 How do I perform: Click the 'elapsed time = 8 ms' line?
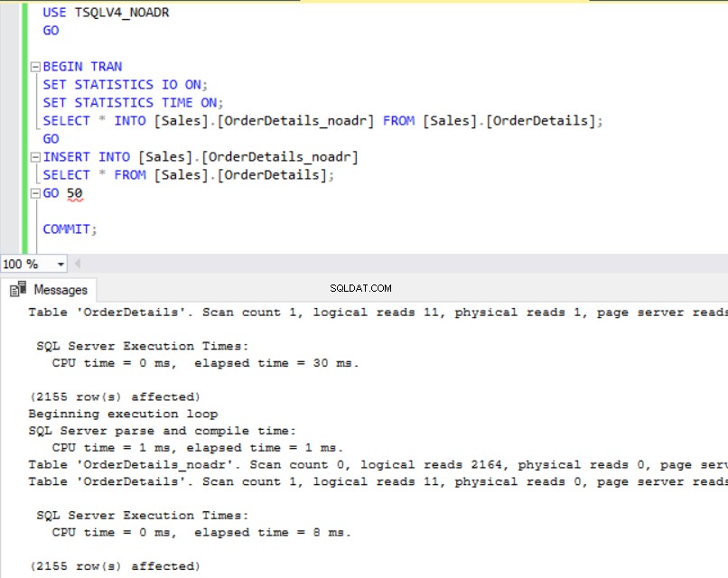(201, 533)
